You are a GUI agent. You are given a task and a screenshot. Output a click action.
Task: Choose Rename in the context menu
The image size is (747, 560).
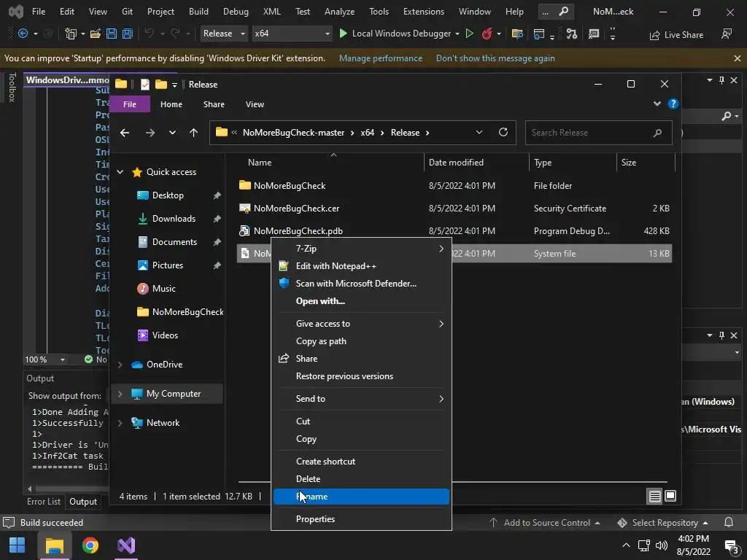pyautogui.click(x=361, y=497)
